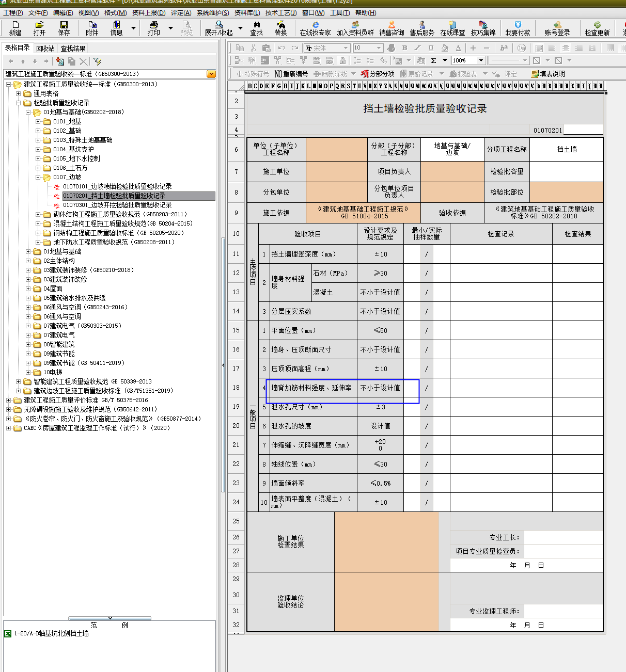
Task: Open the 帮助(H) menu
Action: (x=366, y=12)
